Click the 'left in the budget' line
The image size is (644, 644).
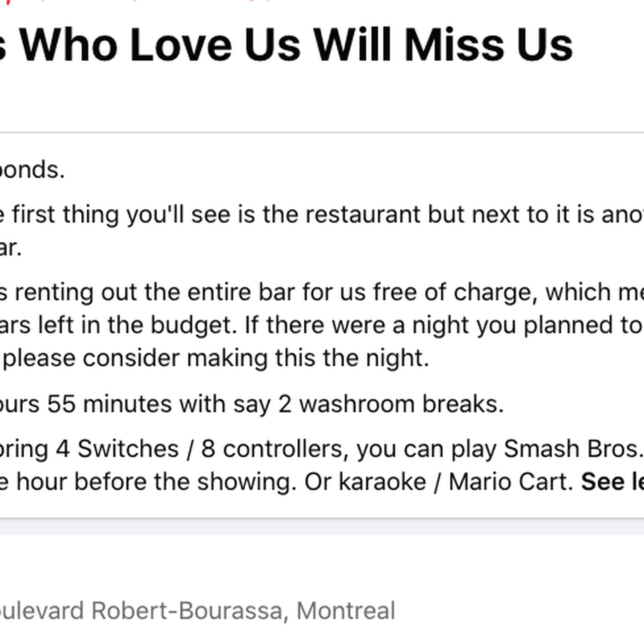(x=322, y=325)
